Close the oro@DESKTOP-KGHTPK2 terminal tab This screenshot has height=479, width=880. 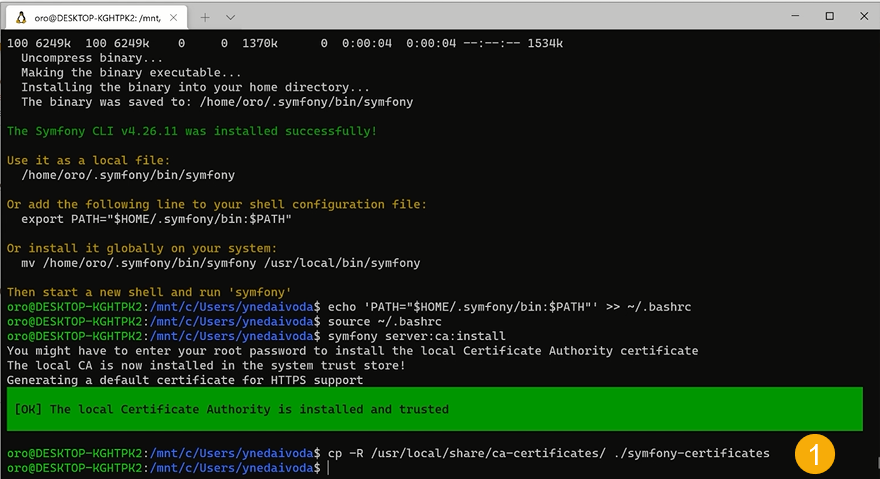pyautogui.click(x=173, y=17)
